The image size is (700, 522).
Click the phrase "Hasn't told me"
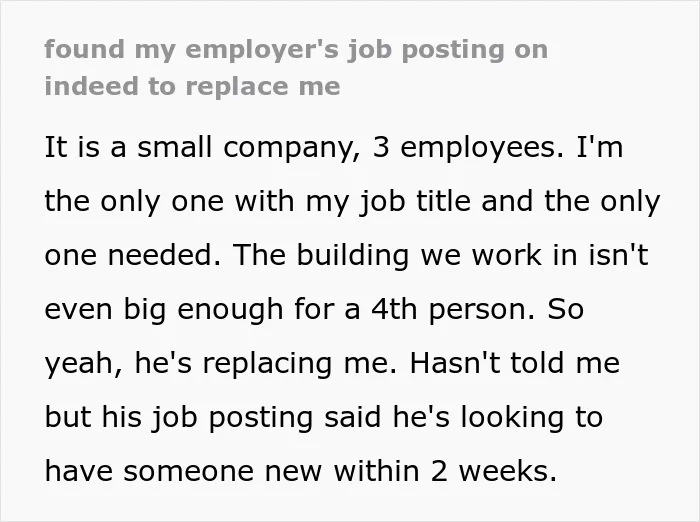click(x=515, y=363)
